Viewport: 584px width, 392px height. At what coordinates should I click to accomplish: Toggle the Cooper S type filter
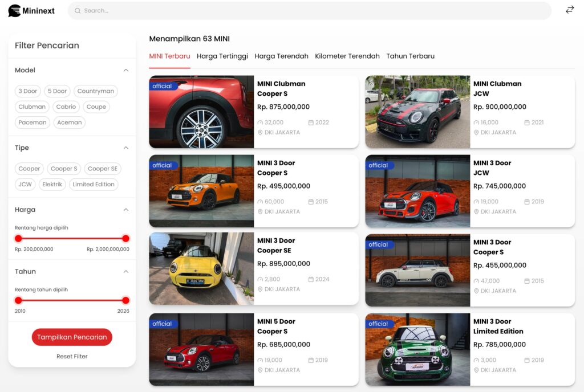[x=64, y=169]
